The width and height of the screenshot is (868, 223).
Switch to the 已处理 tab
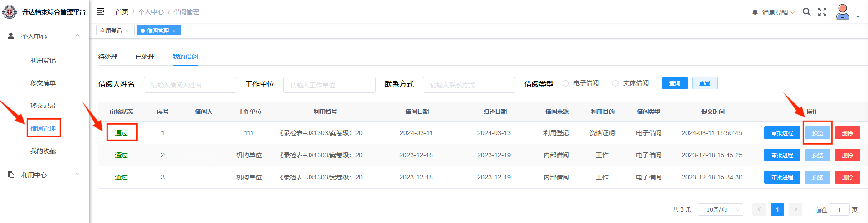tap(145, 57)
